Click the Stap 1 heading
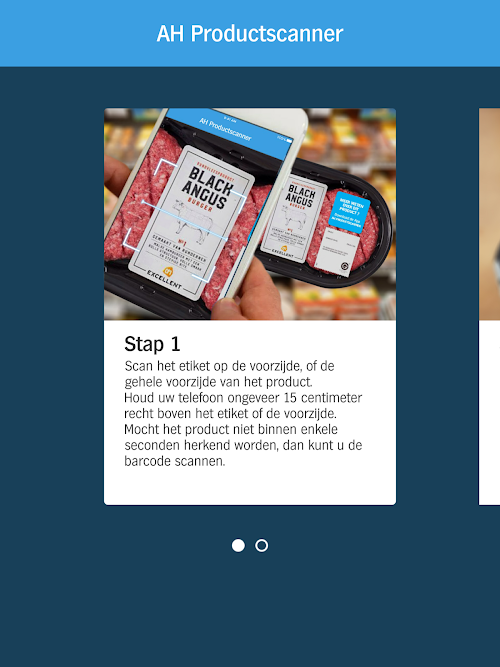 coord(152,344)
